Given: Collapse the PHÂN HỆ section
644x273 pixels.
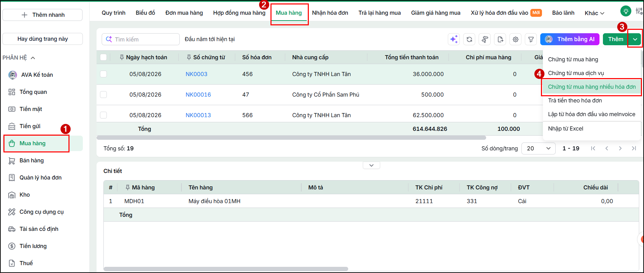Looking at the screenshot, I should click(x=33, y=58).
